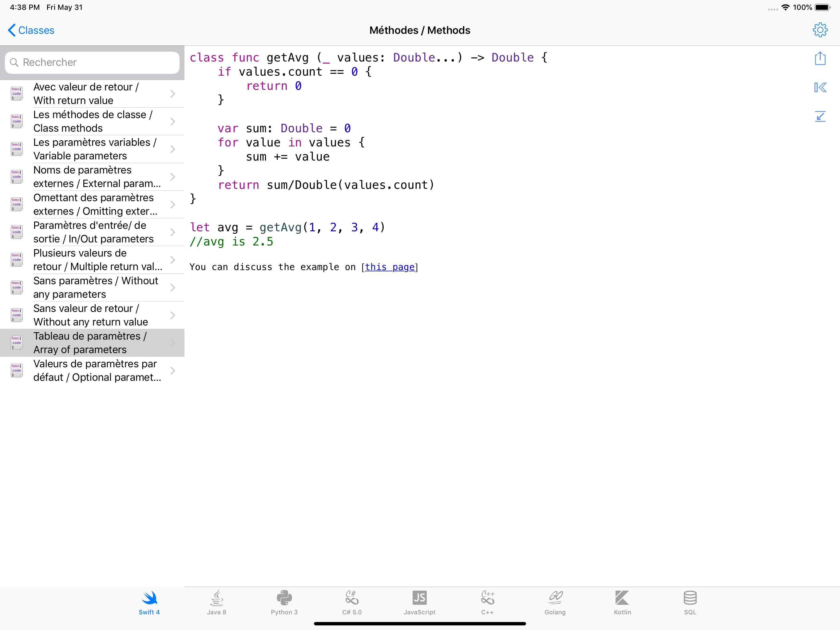
Task: Open the SQL database icon
Action: pos(690,597)
